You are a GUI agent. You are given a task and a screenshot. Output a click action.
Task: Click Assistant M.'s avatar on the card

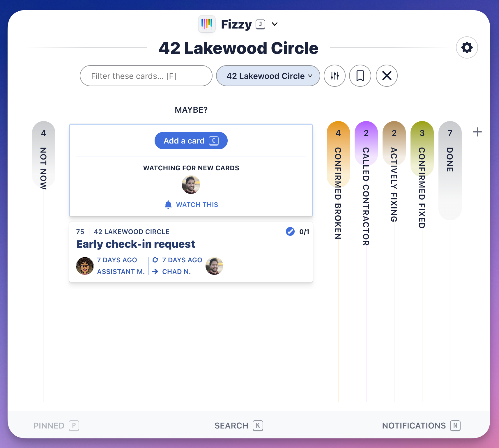pyautogui.click(x=85, y=266)
